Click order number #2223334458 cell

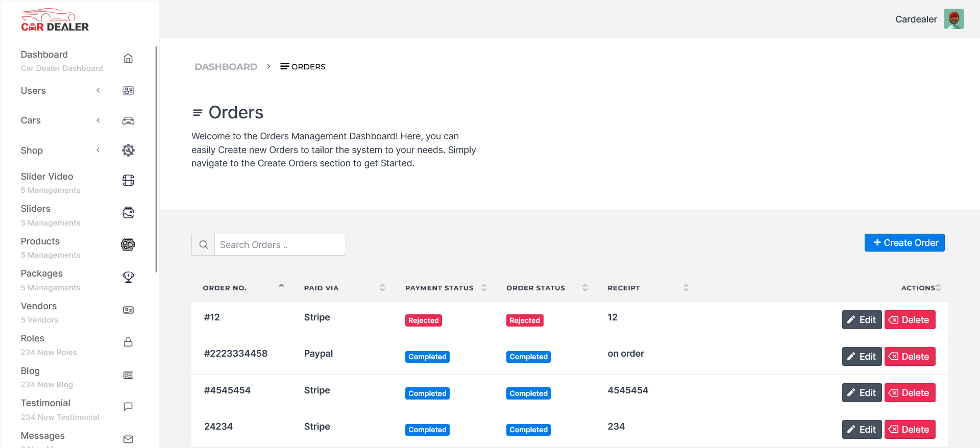click(235, 354)
